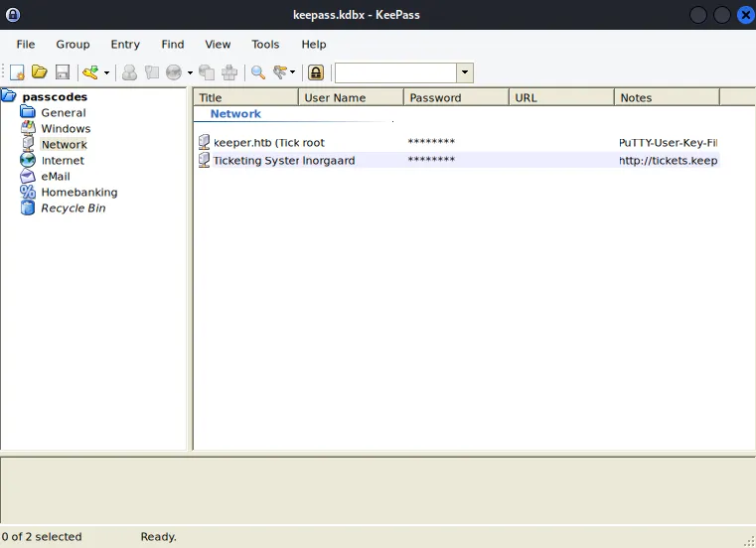The width and height of the screenshot is (756, 548).
Task: Click the Network group heading in list
Action: point(235,114)
